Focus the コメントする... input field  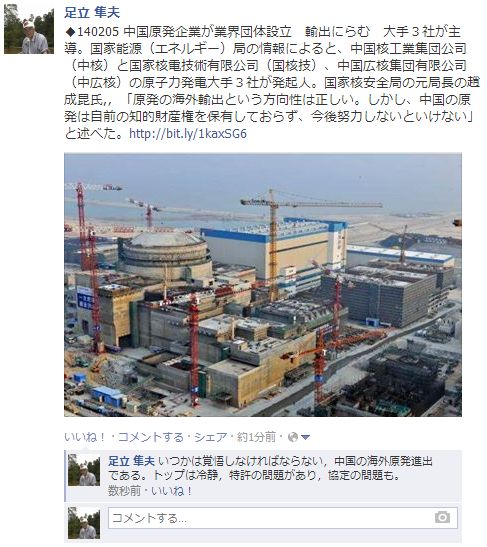[x=283, y=518]
